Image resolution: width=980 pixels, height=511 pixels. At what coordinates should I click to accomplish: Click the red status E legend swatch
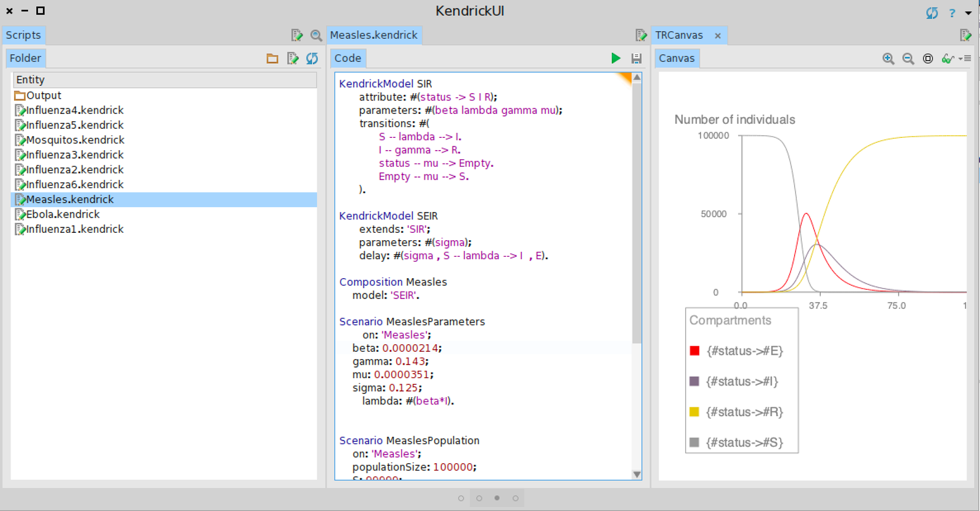click(x=695, y=351)
